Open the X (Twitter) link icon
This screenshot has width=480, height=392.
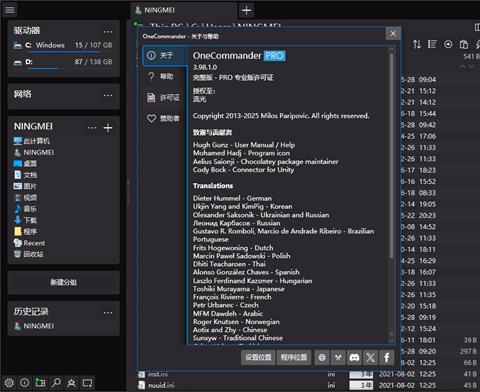370,357
